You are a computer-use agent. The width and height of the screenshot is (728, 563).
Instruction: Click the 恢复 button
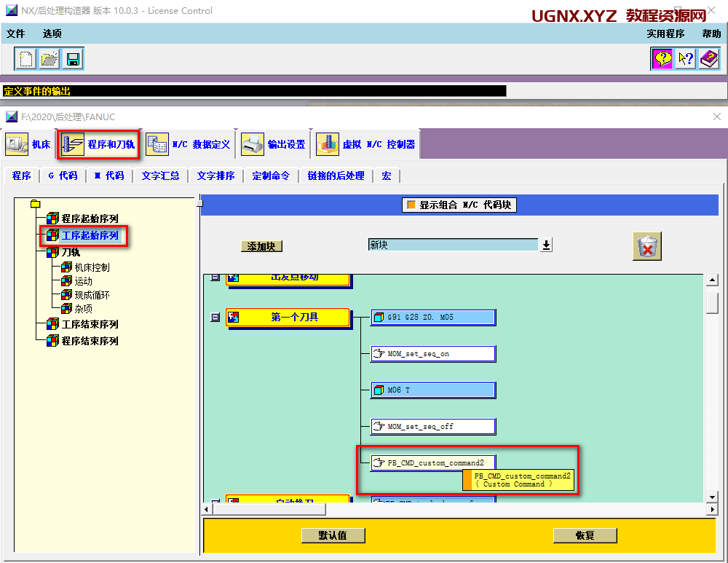point(585,535)
